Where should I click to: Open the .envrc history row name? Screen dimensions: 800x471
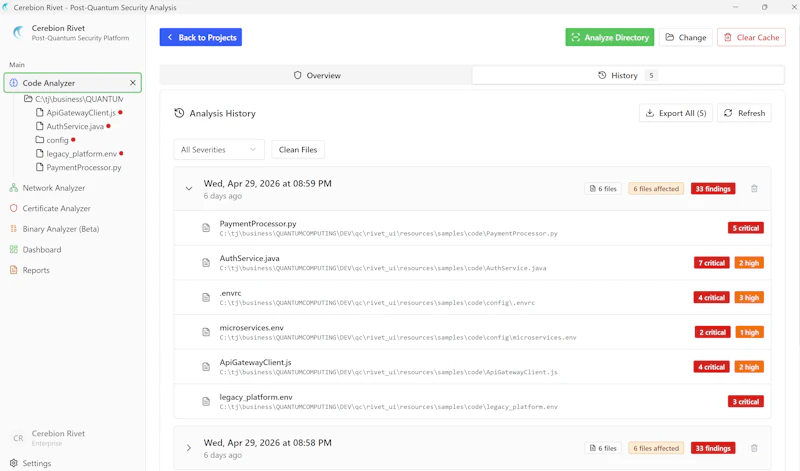coord(230,293)
